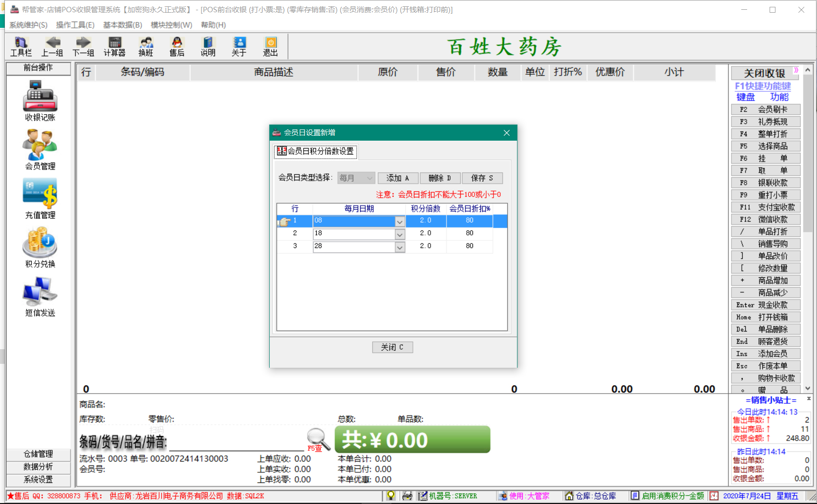817x504 pixels.
Task: Click the F2 会员刷卡 shortcut button
Action: [765, 109]
